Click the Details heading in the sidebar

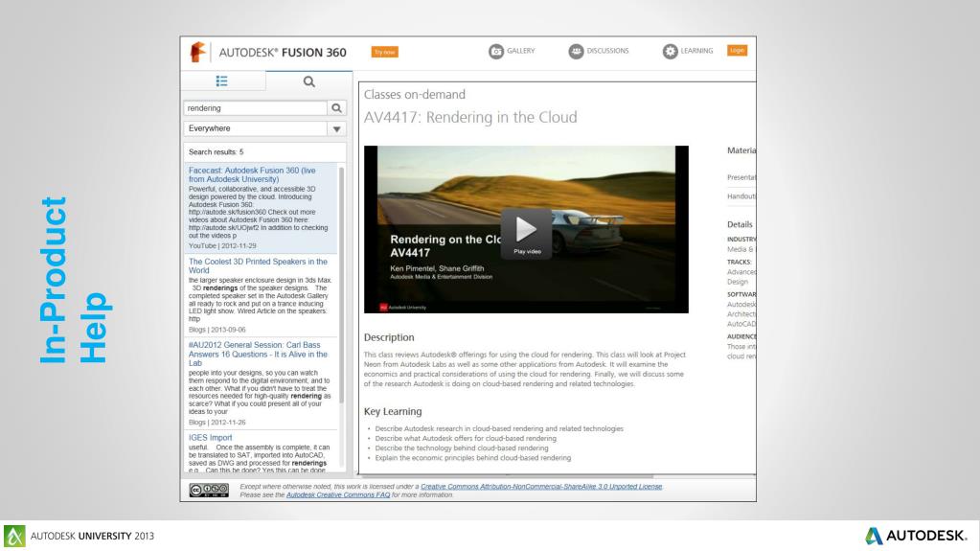740,224
